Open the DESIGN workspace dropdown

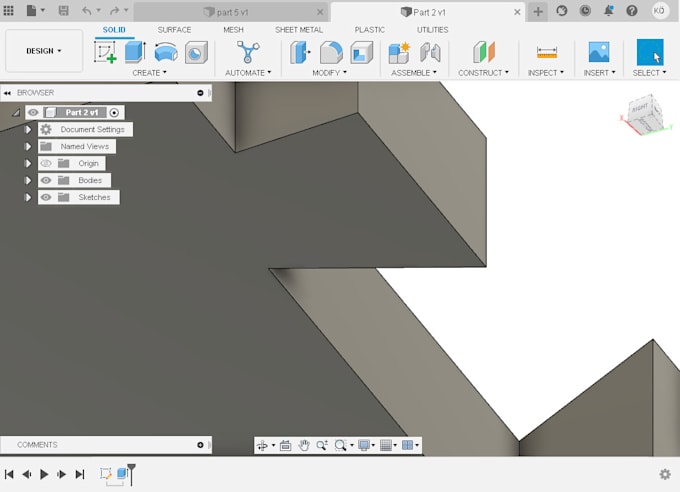43,51
